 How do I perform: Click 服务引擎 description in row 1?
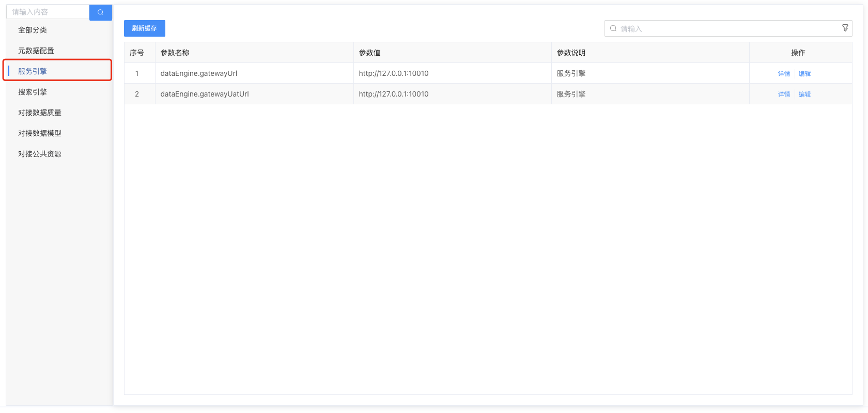tap(650, 73)
